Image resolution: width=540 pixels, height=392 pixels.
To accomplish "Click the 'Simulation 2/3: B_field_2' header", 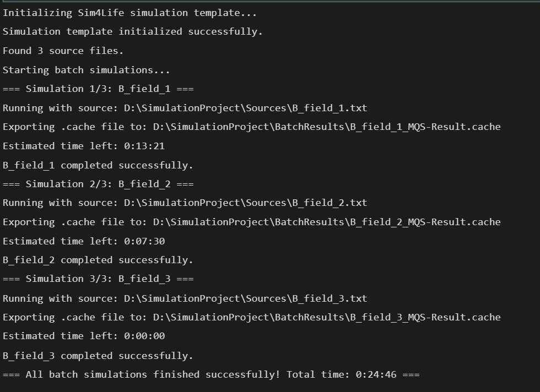I will click(98, 184).
